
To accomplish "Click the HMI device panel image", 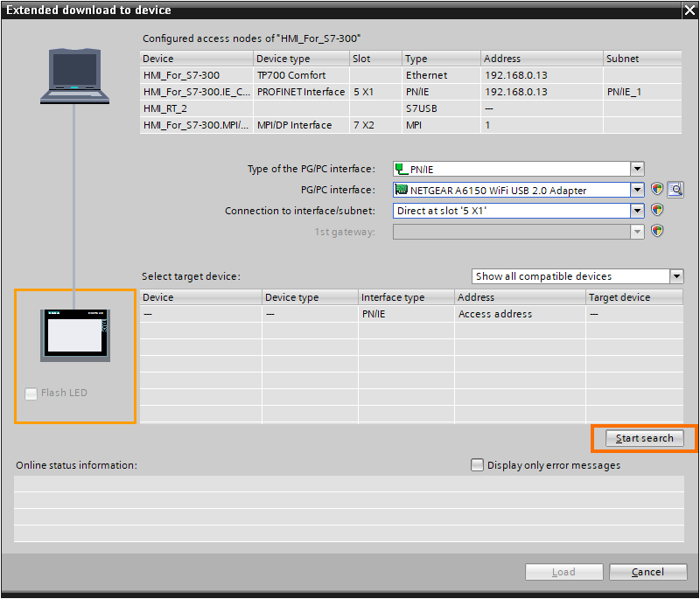I will coord(74,334).
